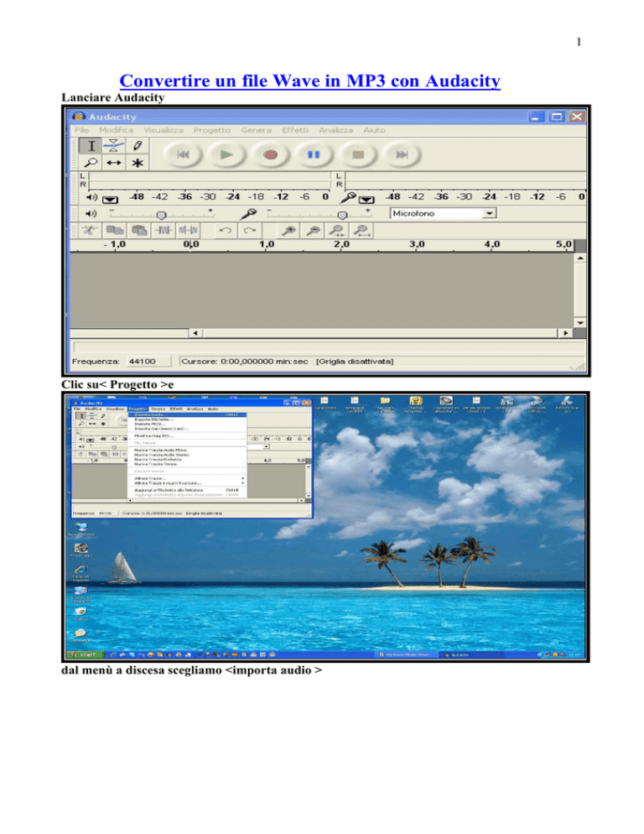Click the Paste icon in top window's edit toolbar
Viewport: 644px width, 834px height.
pos(139,230)
